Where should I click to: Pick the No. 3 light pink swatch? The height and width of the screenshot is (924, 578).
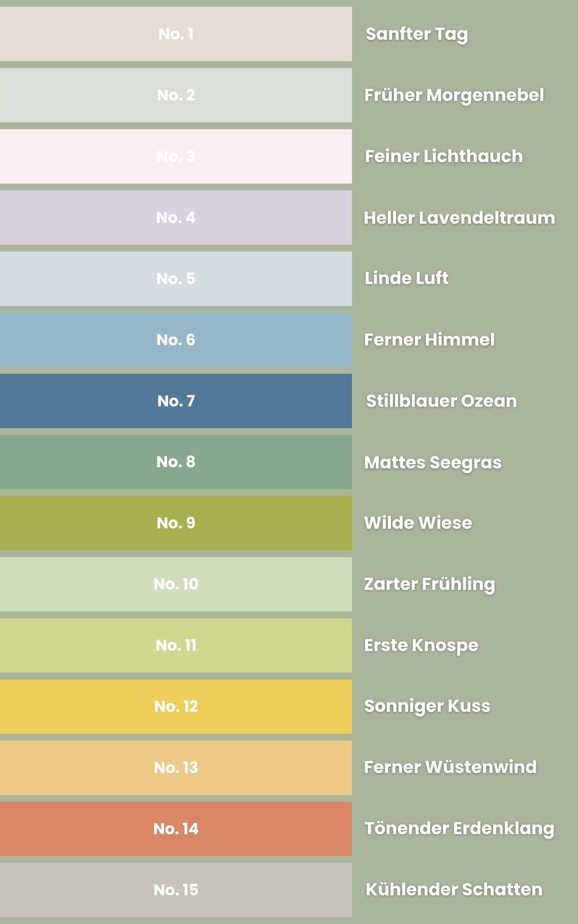pos(176,156)
